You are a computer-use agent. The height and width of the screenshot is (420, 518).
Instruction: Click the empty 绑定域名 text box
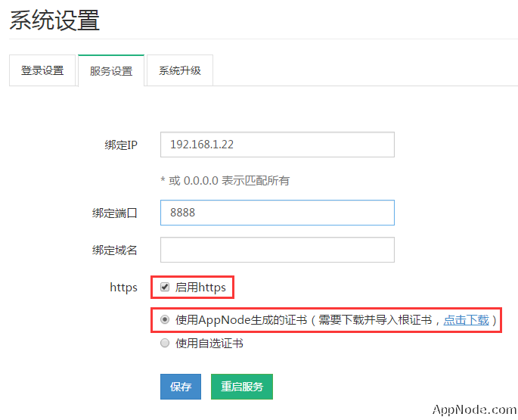(277, 250)
